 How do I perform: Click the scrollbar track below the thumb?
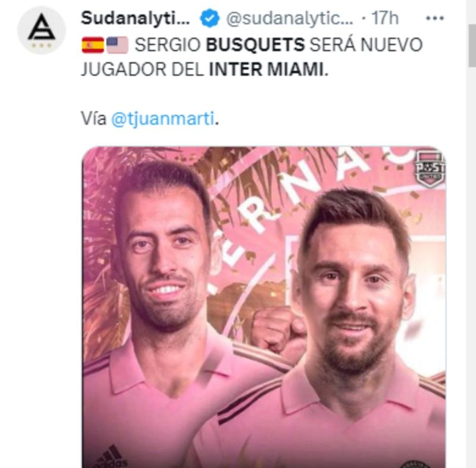pyautogui.click(x=472, y=267)
